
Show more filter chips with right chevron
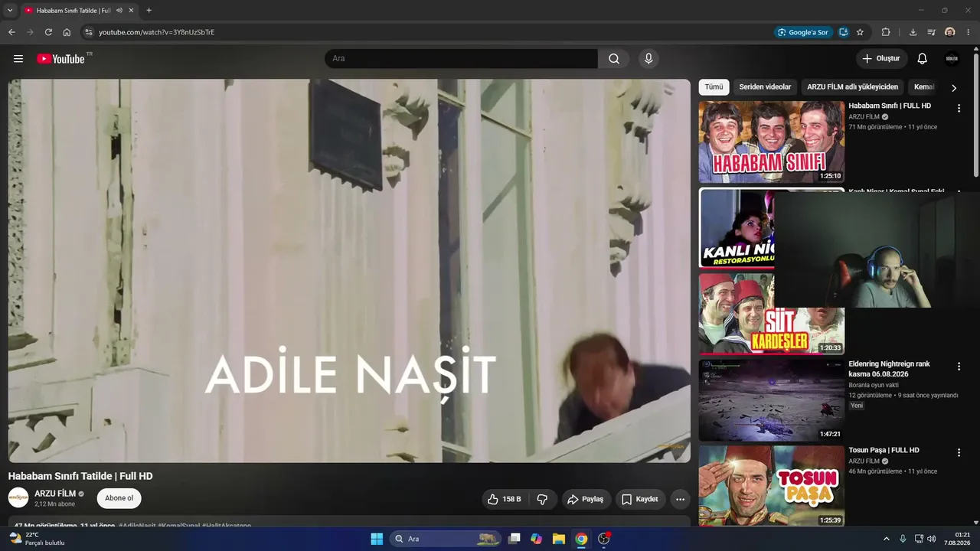[x=954, y=88]
